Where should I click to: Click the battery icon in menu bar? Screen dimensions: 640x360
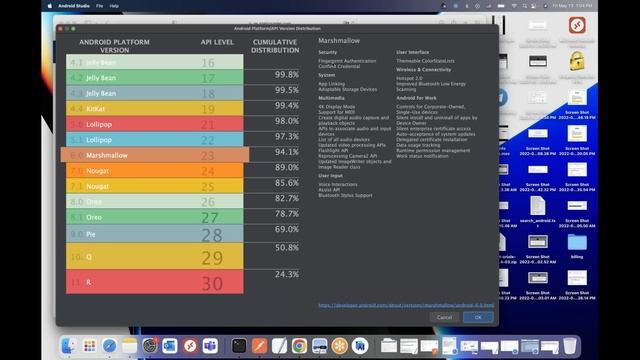[501, 6]
